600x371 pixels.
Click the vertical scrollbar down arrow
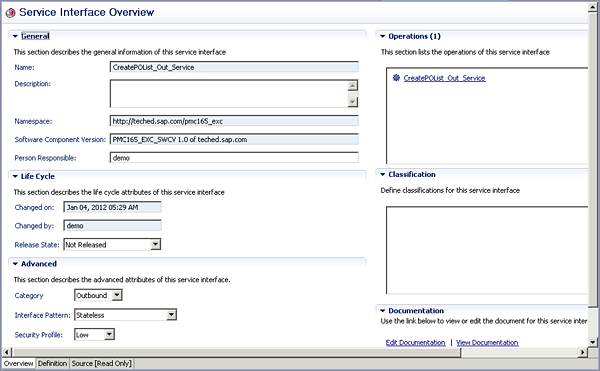pyautogui.click(x=593, y=342)
